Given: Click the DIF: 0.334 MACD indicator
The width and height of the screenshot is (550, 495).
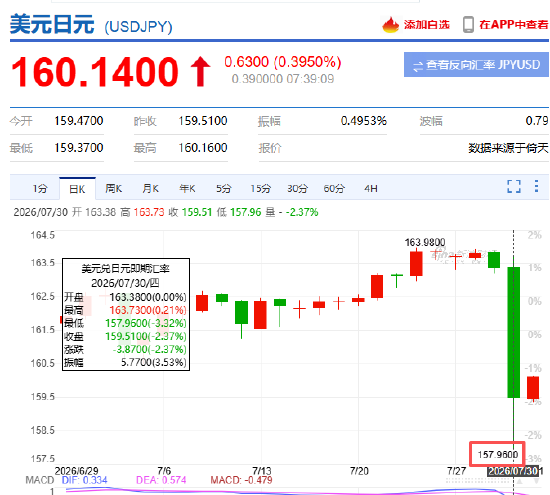Looking at the screenshot, I should (85, 480).
